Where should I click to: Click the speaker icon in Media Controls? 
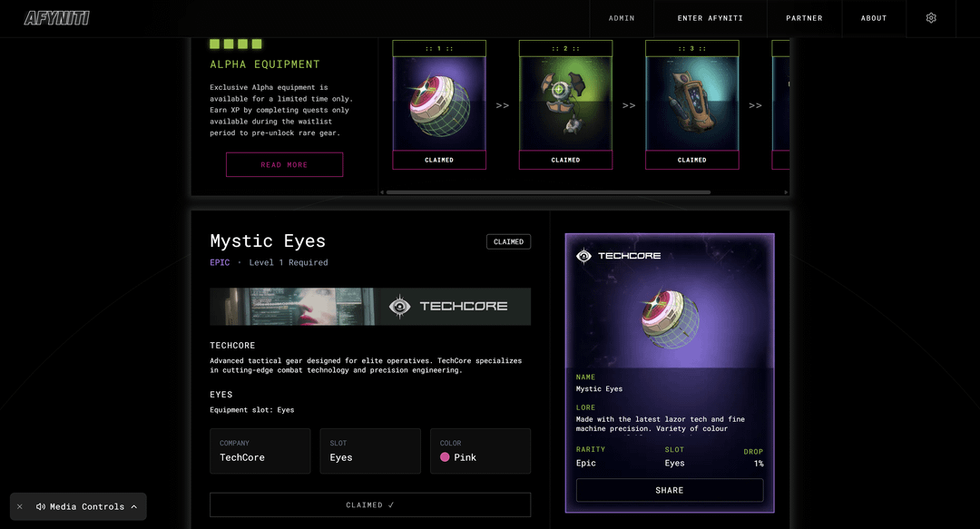(41, 506)
